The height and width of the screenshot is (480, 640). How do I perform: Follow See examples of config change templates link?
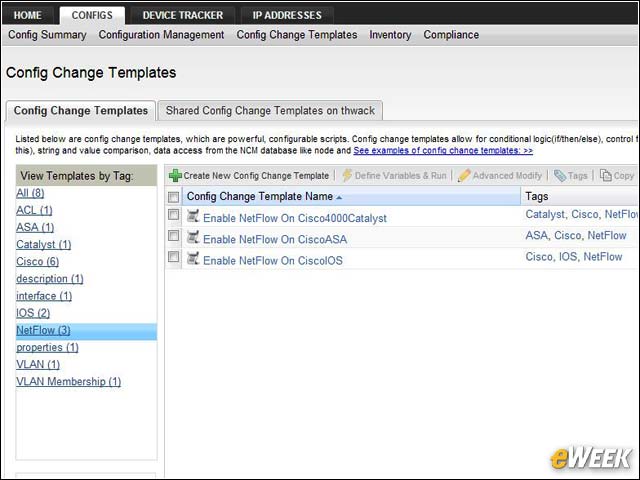[x=443, y=150]
